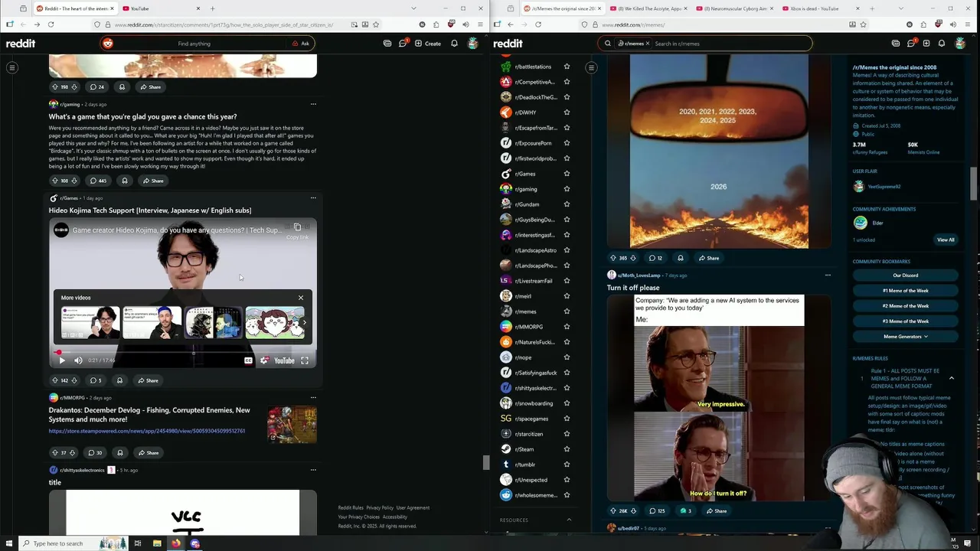Reload page in left browser window
The width and height of the screenshot is (980, 551).
click(51, 24)
